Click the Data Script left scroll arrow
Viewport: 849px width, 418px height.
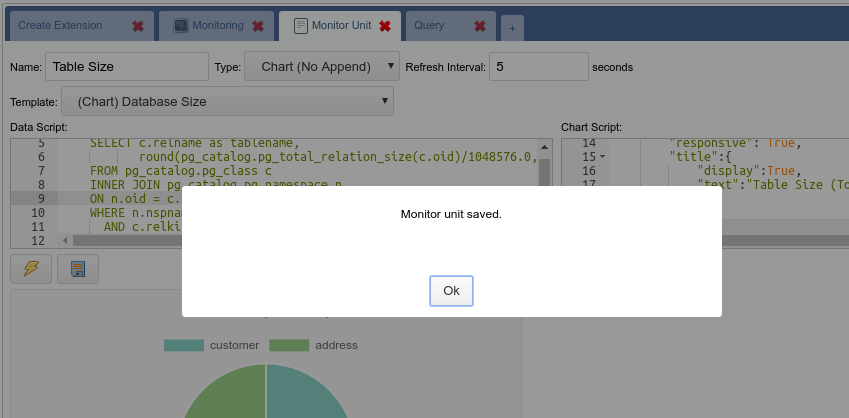click(x=65, y=240)
